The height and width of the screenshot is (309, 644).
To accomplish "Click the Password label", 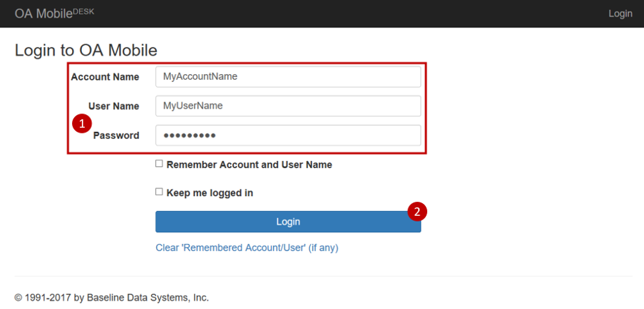I will point(117,135).
